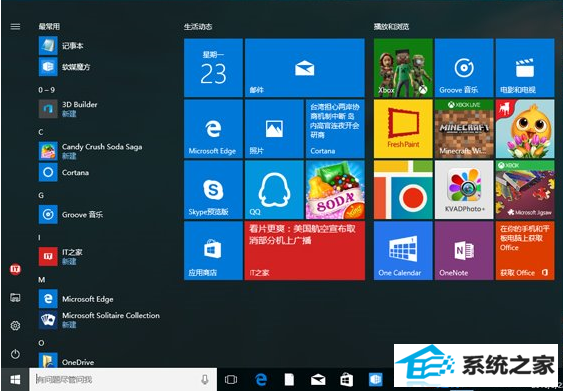
Task: Click the M letter header
Action: (42, 280)
